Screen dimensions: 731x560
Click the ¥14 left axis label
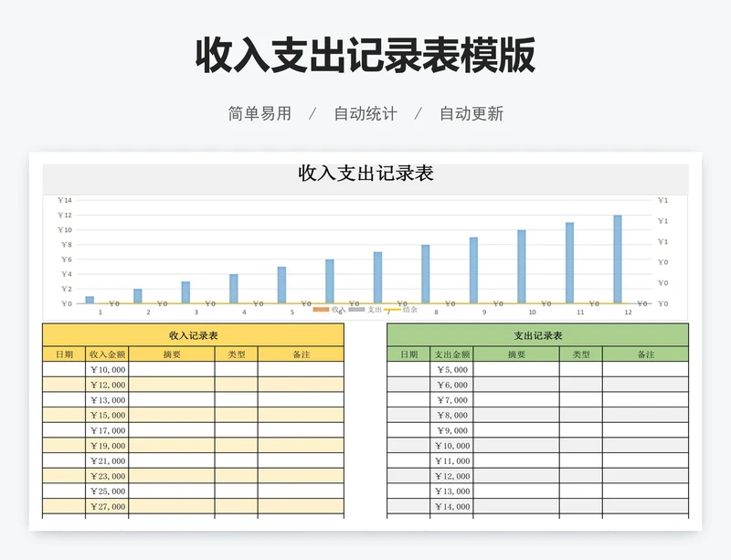tap(65, 200)
